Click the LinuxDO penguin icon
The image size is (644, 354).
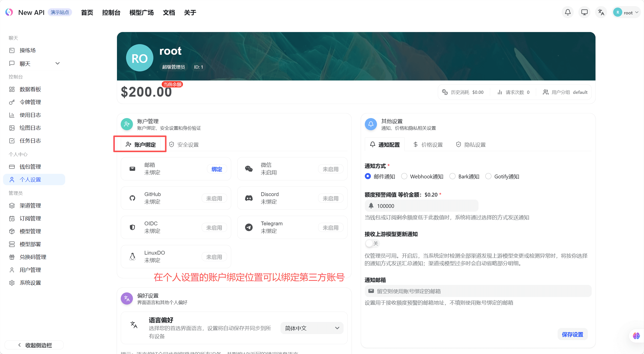132,256
